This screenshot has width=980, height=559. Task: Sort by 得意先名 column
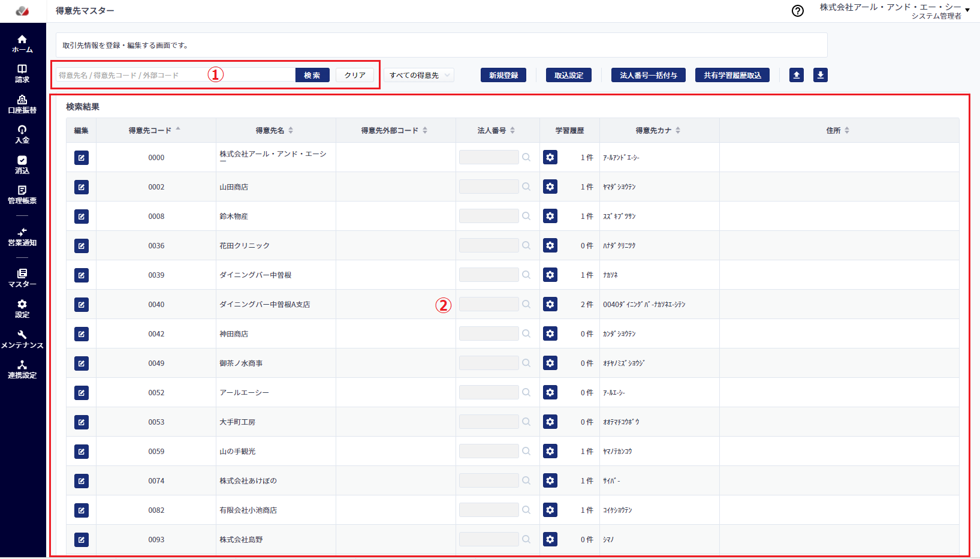coord(275,130)
